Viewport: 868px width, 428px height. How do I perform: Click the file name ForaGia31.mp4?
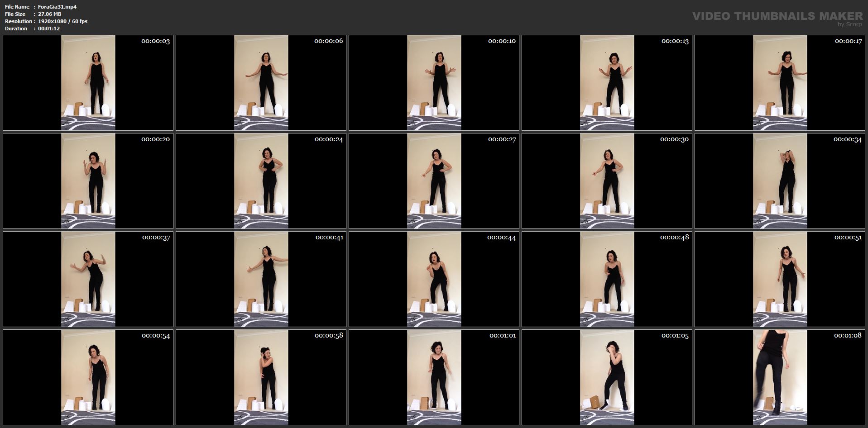click(57, 7)
